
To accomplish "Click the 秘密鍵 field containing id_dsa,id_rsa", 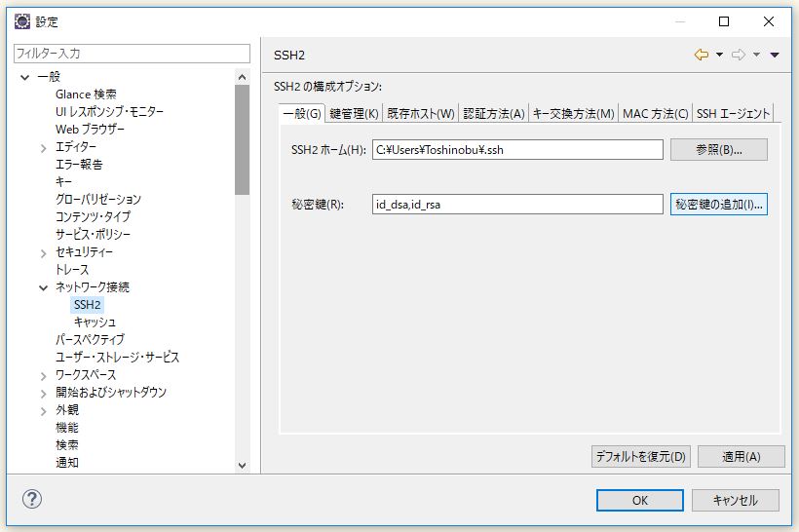I will [517, 205].
